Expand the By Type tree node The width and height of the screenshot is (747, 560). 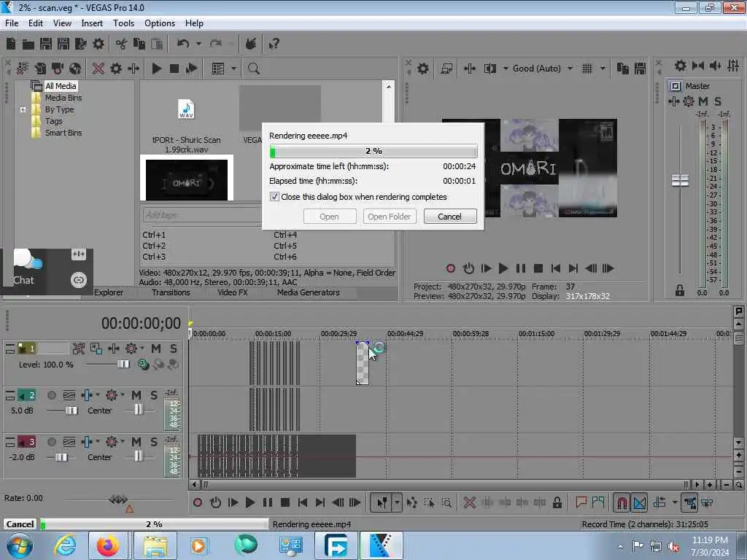point(23,109)
